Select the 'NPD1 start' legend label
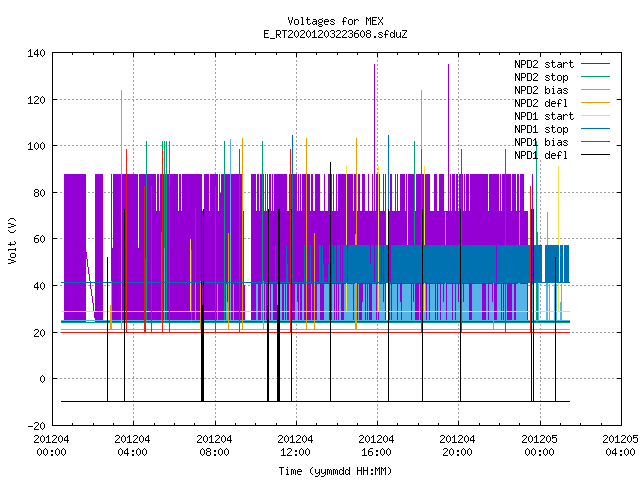The image size is (640, 480). (x=544, y=116)
